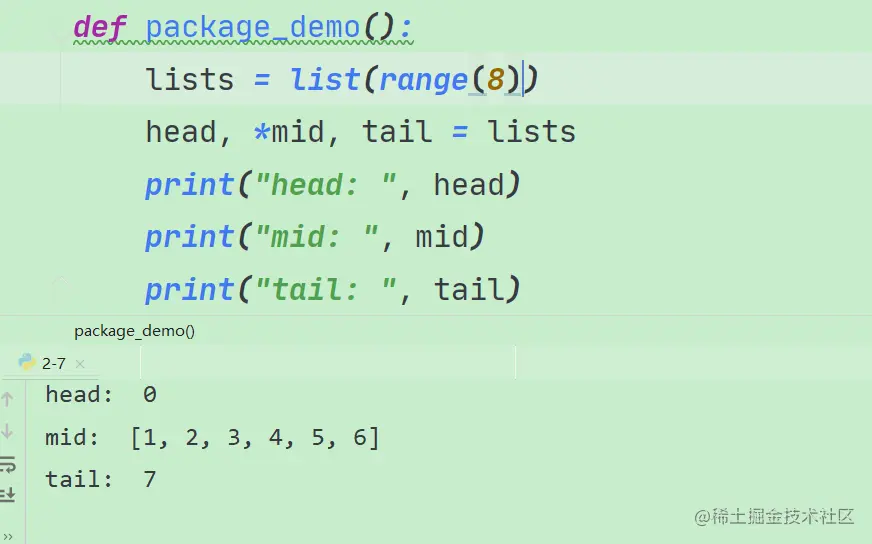Screen dimensions: 872x544
Task: Click the tail: 7 console output line
Action: (101, 479)
